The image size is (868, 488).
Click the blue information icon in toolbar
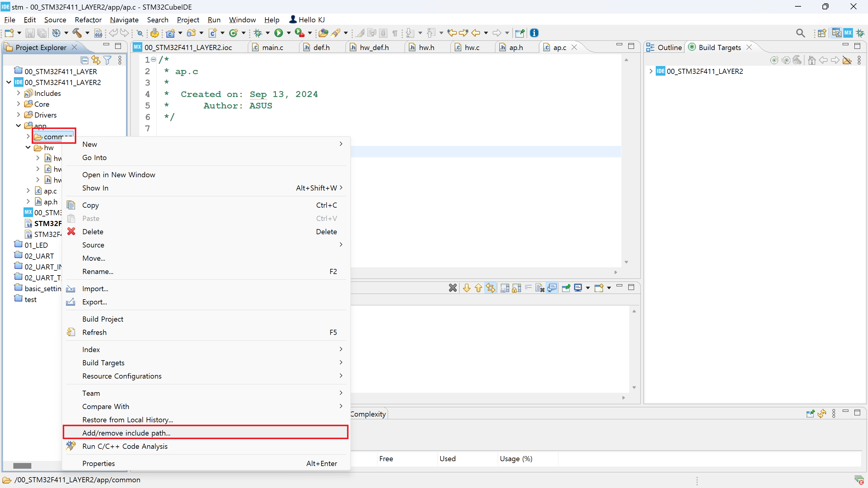point(534,33)
